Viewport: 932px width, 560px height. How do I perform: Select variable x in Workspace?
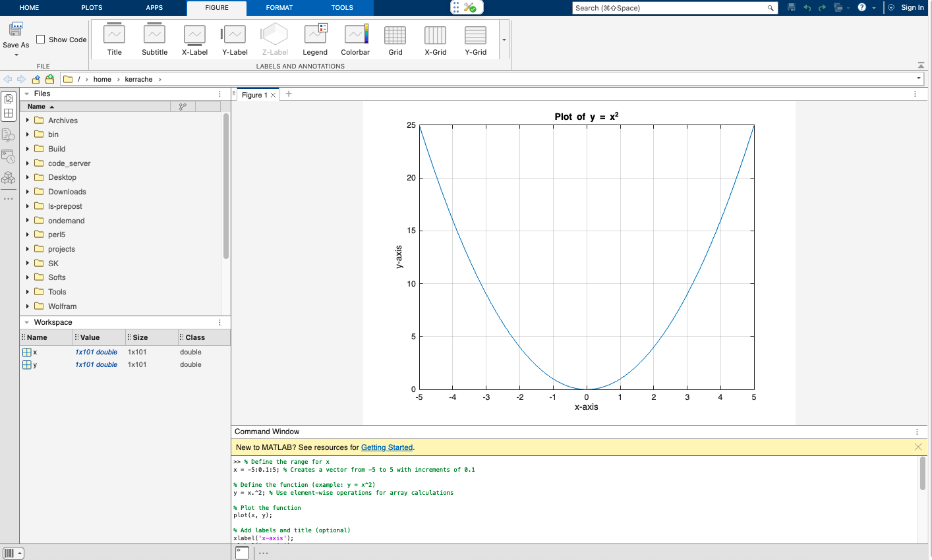pos(125,352)
